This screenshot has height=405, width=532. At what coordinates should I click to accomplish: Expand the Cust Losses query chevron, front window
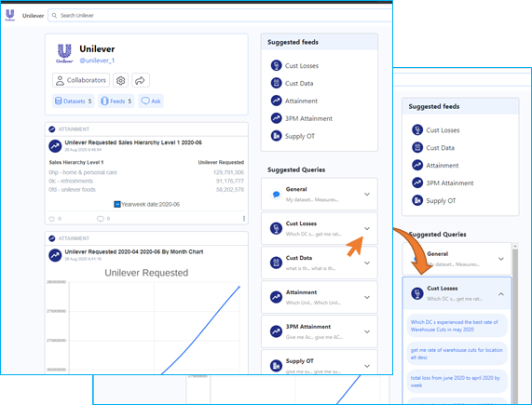tap(367, 228)
